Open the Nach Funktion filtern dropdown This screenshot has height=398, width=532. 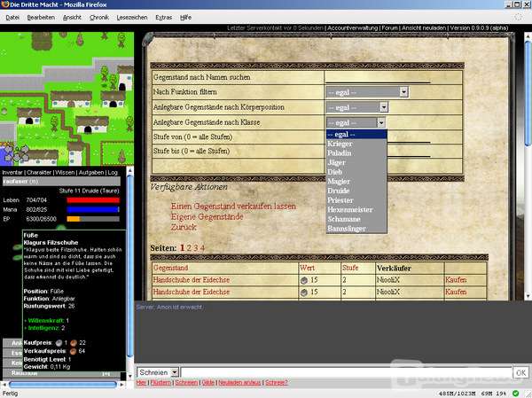point(367,92)
